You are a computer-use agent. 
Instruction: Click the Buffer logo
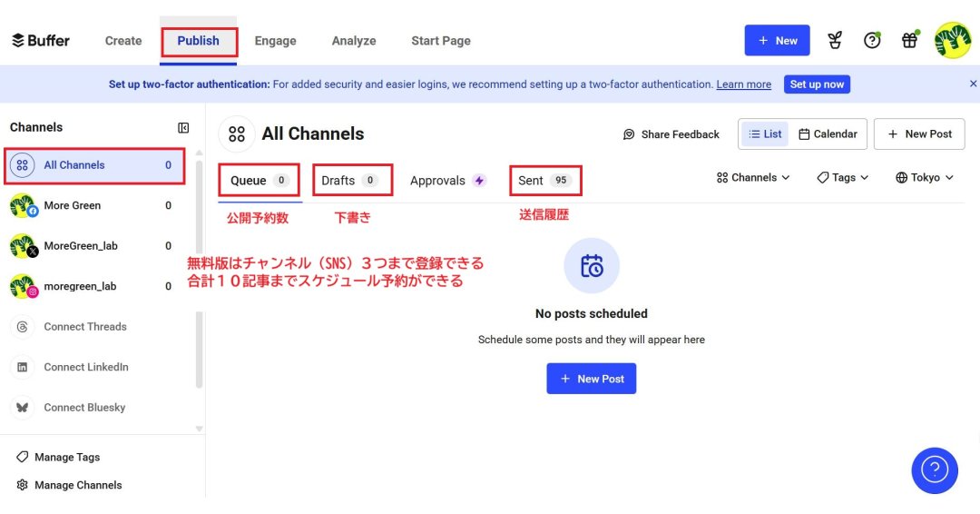coord(41,41)
